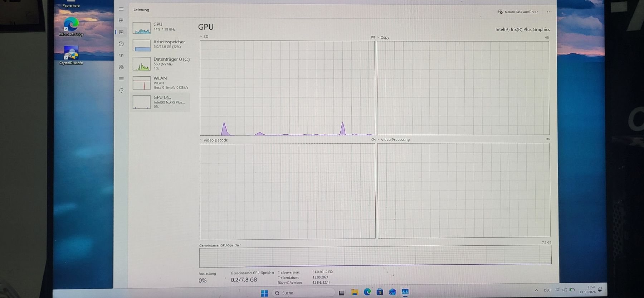Open the Startup apps sidebar icon
644x298 pixels.
tap(121, 55)
